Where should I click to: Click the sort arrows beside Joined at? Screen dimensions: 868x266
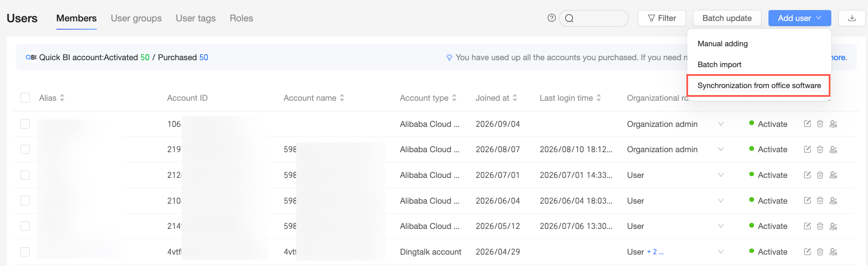[515, 98]
